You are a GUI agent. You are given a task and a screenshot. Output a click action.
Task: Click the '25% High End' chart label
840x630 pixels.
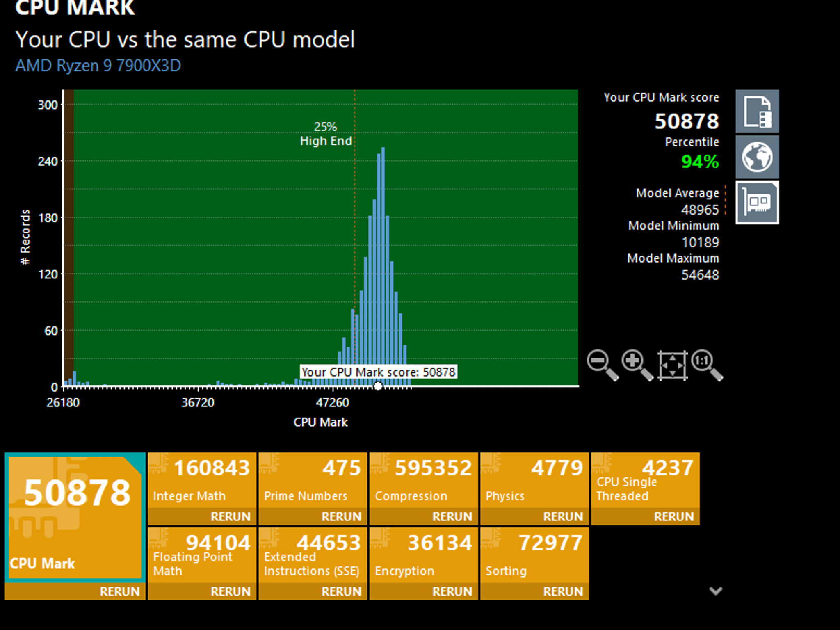pyautogui.click(x=326, y=134)
